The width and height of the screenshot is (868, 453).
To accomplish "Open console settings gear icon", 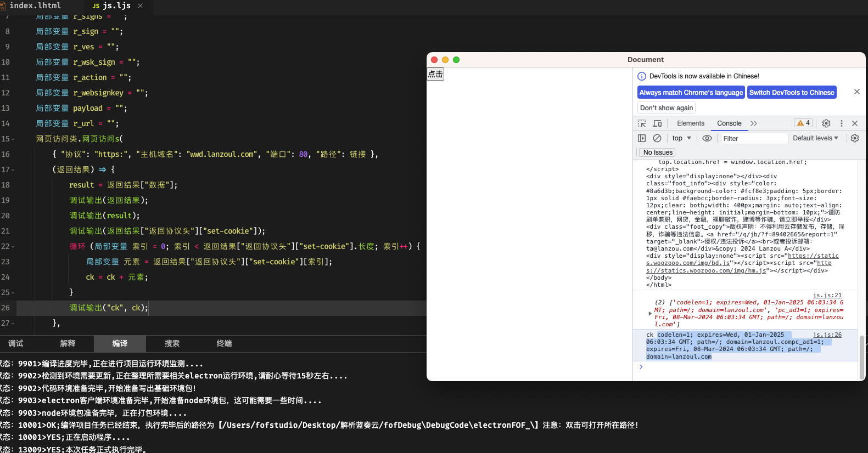I will tap(855, 138).
